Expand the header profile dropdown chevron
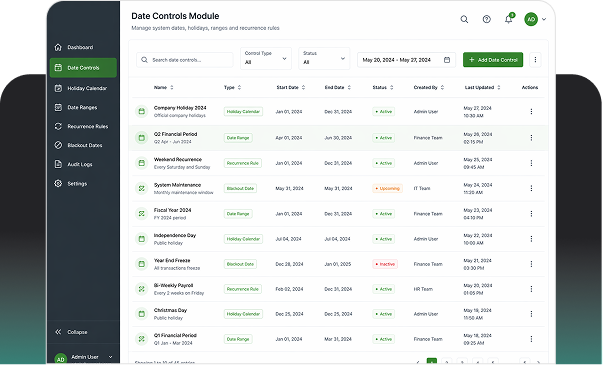 [x=544, y=19]
